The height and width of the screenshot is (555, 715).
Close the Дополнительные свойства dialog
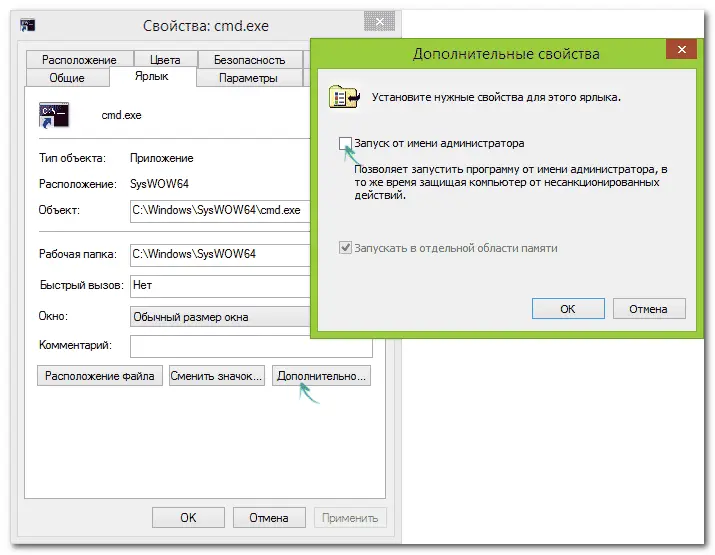coord(681,50)
